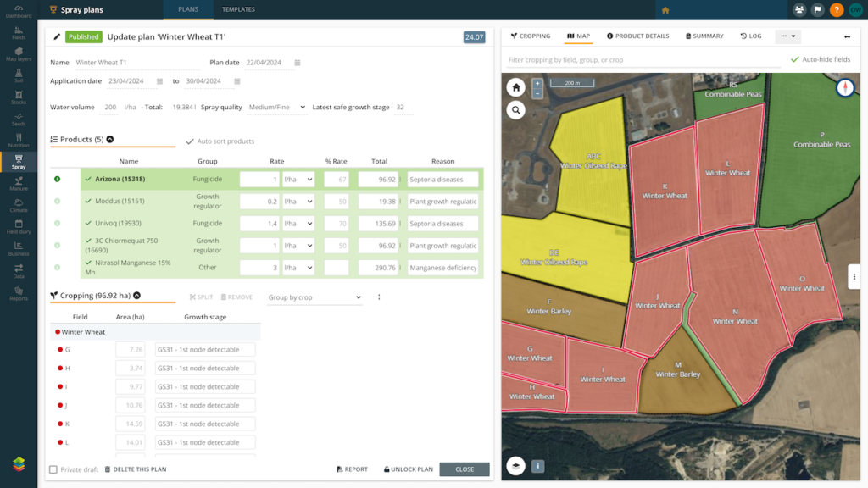Click the flag icon in top bar
868x488 pixels.
point(818,10)
